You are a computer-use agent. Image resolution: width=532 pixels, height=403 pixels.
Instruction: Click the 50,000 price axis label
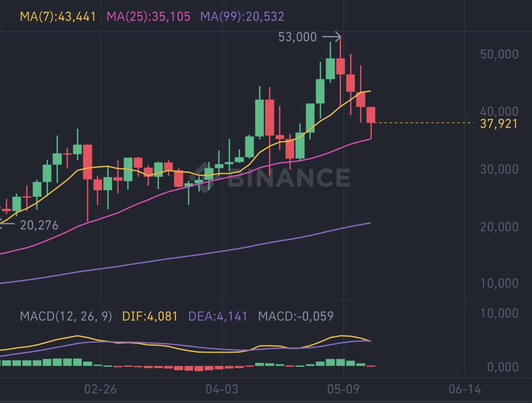click(x=499, y=54)
